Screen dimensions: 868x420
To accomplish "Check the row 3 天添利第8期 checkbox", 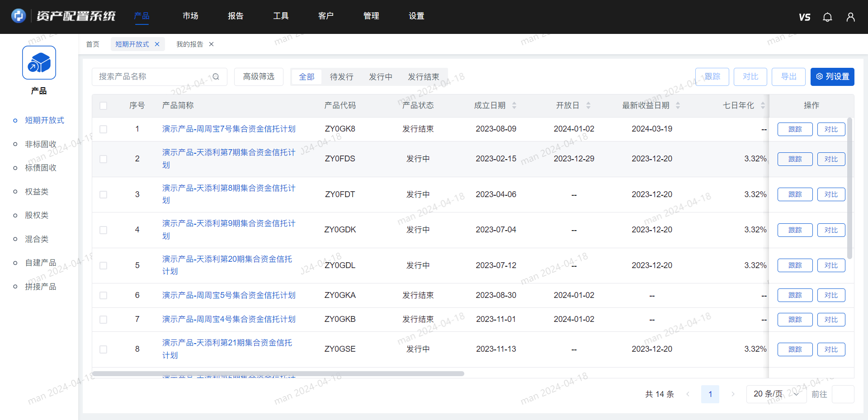I will (104, 195).
